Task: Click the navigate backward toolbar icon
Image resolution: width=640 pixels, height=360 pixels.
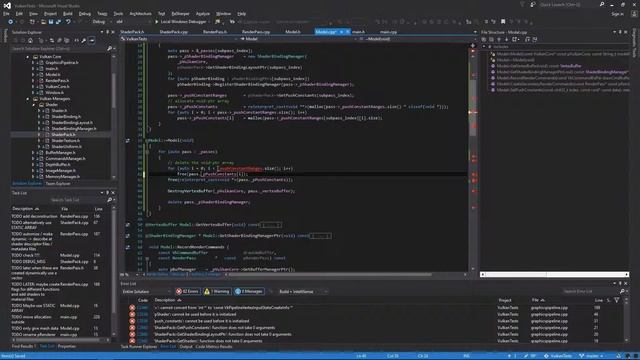Action: pos(11,22)
